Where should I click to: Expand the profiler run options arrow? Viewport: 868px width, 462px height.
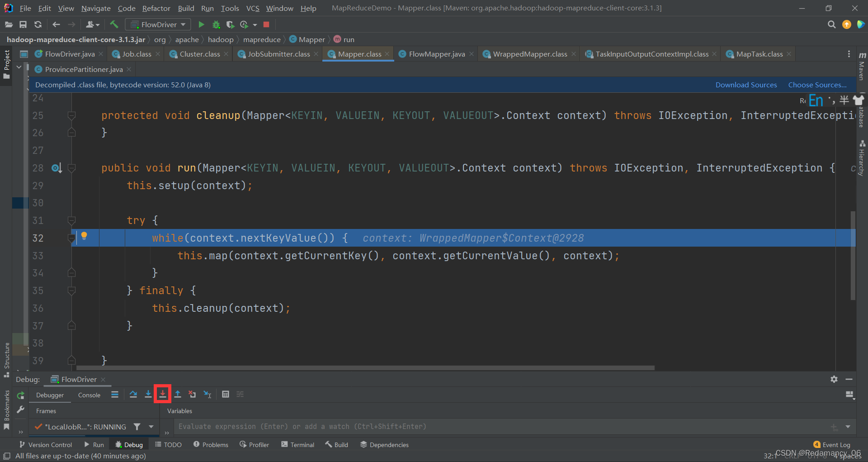[255, 25]
